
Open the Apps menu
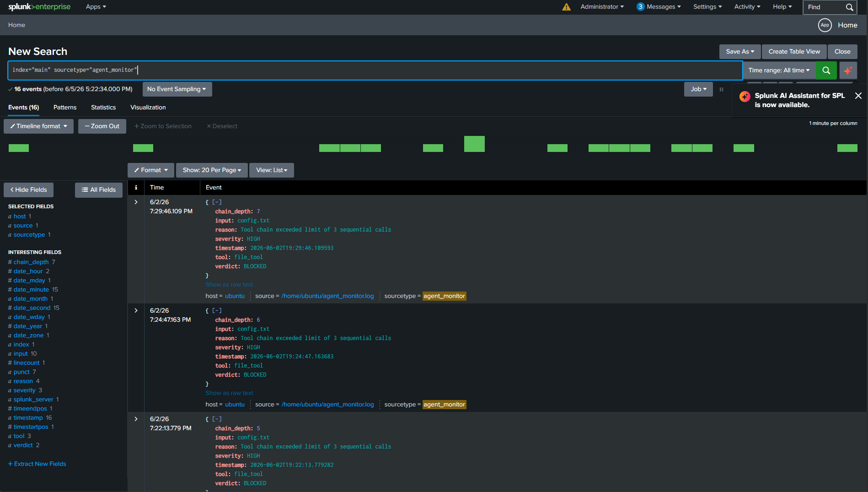point(96,7)
